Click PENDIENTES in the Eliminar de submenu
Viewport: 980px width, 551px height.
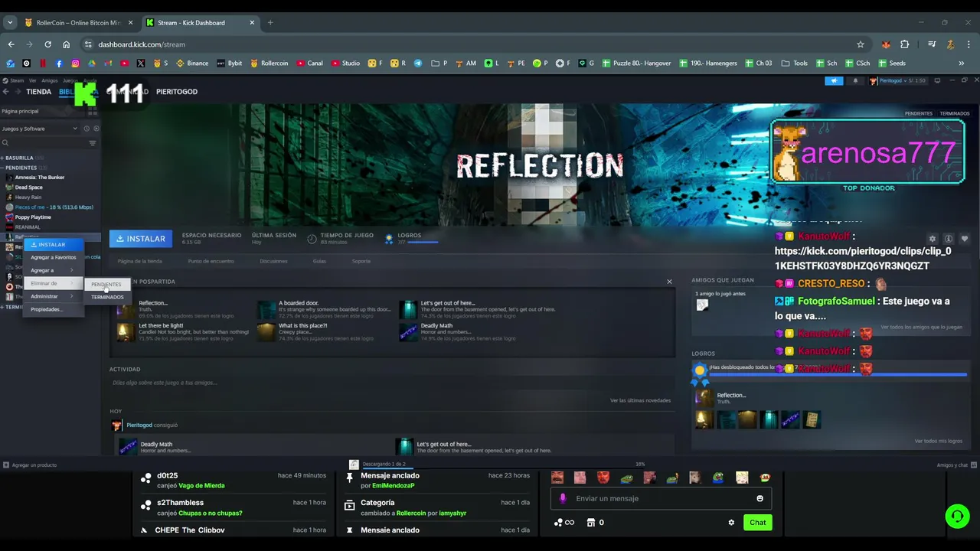pos(106,285)
